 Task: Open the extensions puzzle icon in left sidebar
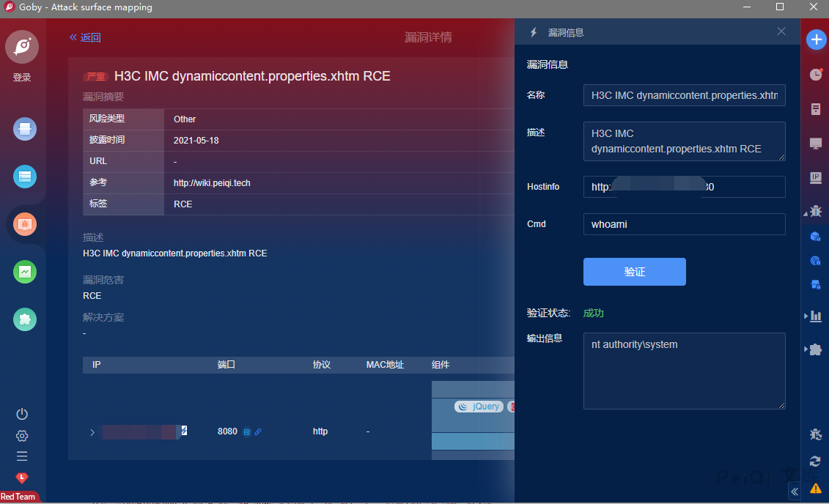click(x=25, y=319)
